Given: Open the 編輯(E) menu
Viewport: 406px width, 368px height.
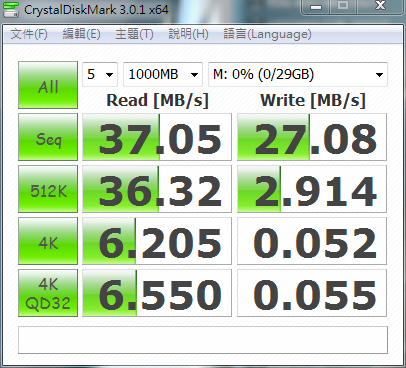Looking at the screenshot, I should click(81, 34).
